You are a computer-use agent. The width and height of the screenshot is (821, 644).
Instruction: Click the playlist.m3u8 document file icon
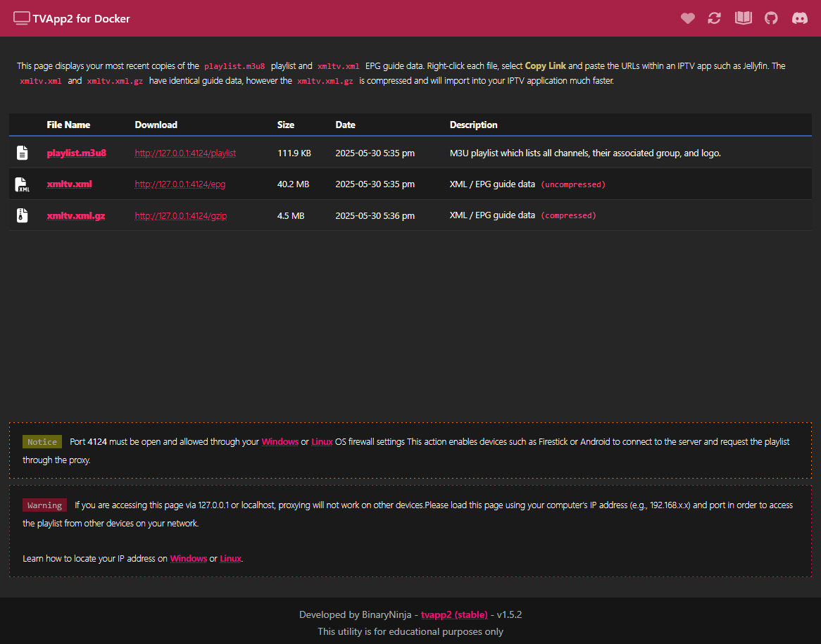click(22, 153)
